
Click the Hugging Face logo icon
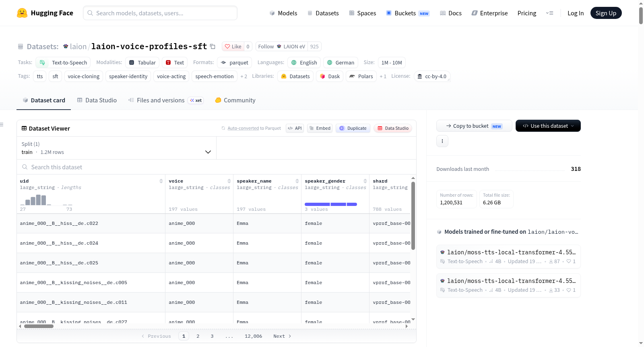tap(22, 13)
